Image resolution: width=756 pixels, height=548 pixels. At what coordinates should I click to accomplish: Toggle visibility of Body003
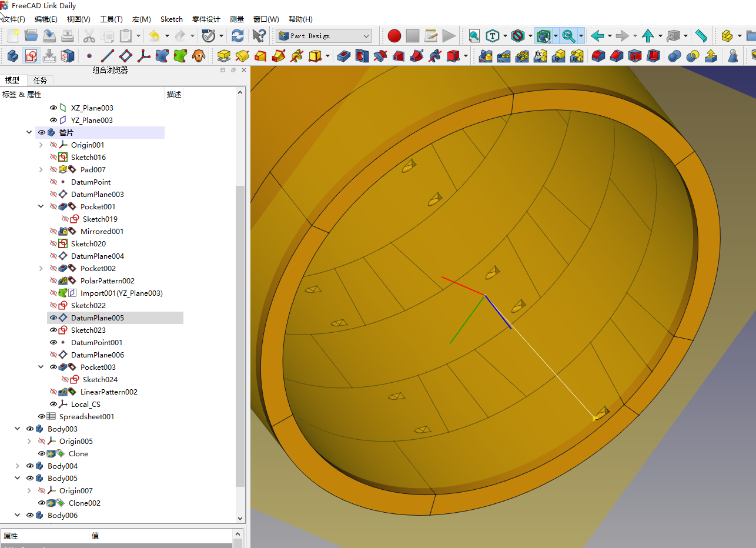pyautogui.click(x=30, y=429)
